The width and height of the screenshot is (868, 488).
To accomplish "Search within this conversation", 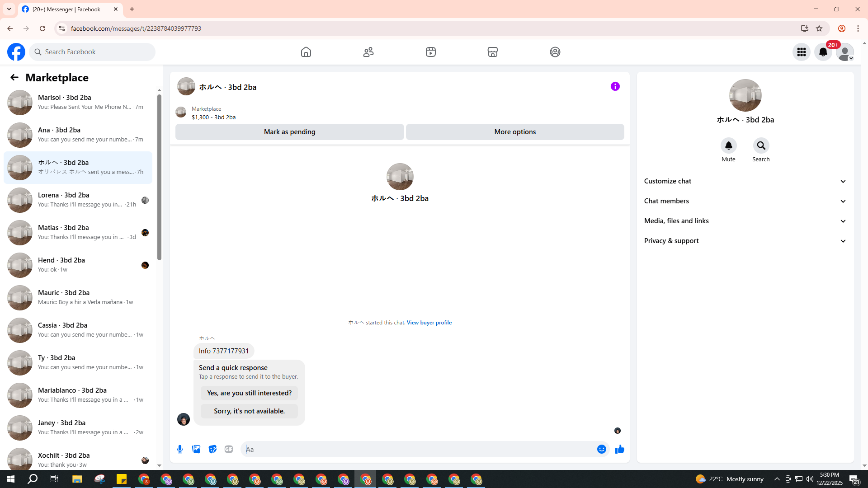I will [x=761, y=146].
